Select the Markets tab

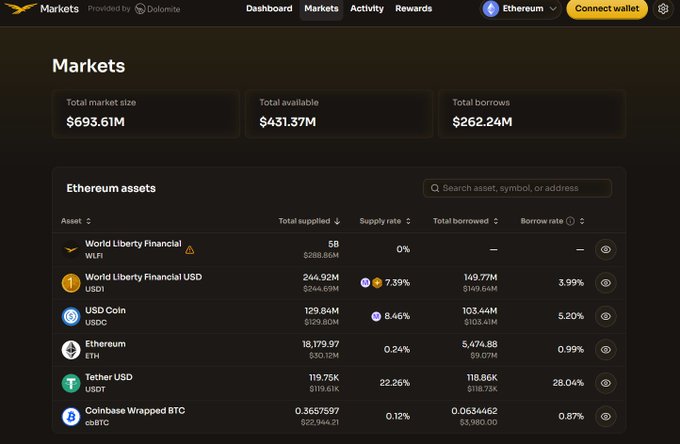tap(321, 9)
